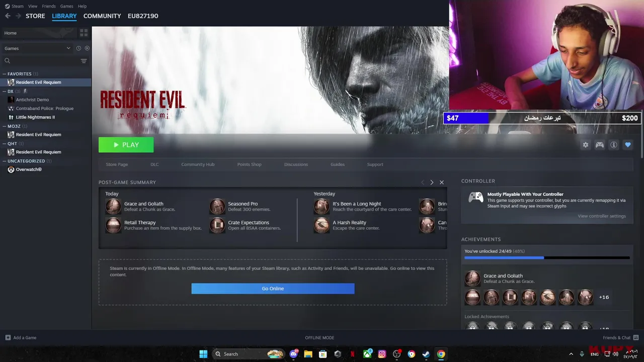Viewport: 644px width, 362px height.
Task: Open the View menu
Action: (33, 6)
